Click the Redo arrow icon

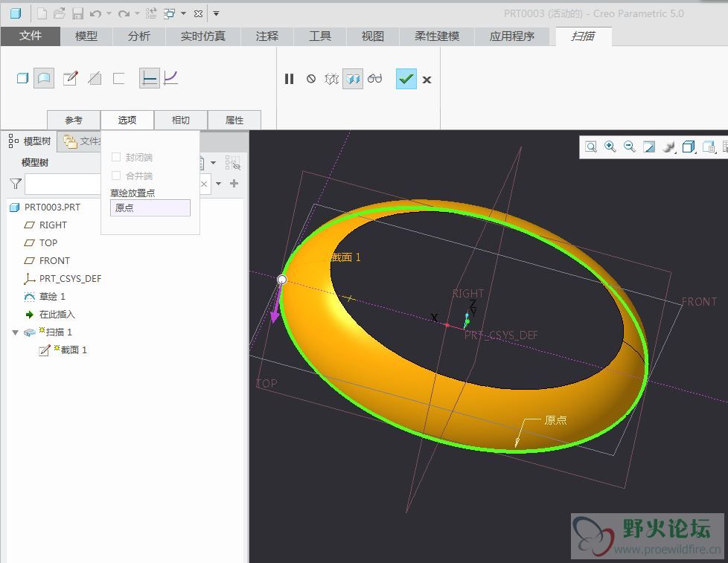pos(124,14)
